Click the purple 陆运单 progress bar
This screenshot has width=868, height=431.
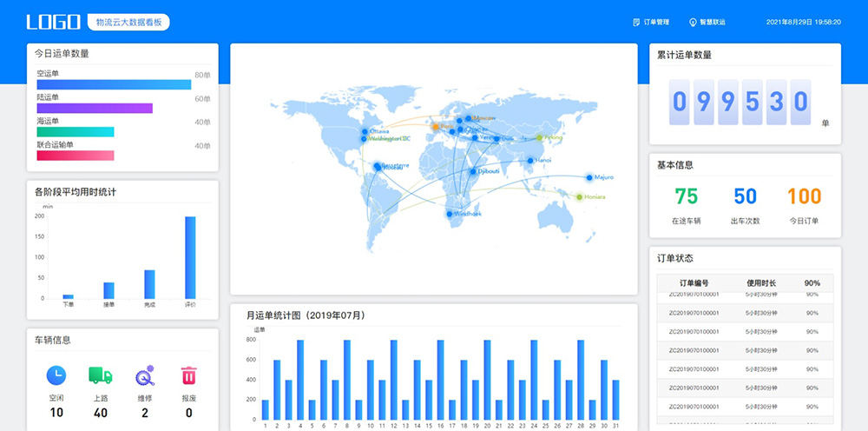point(95,108)
